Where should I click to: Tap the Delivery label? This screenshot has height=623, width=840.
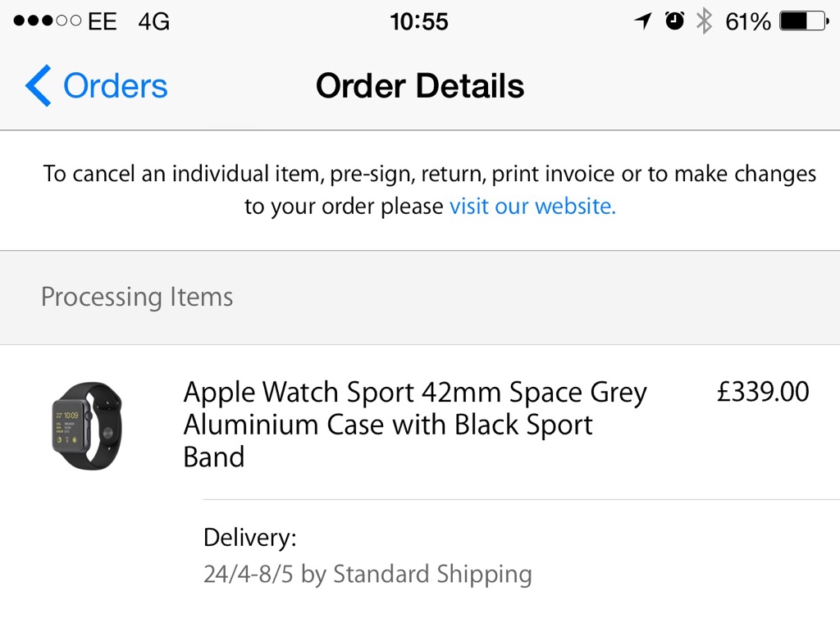click(249, 539)
